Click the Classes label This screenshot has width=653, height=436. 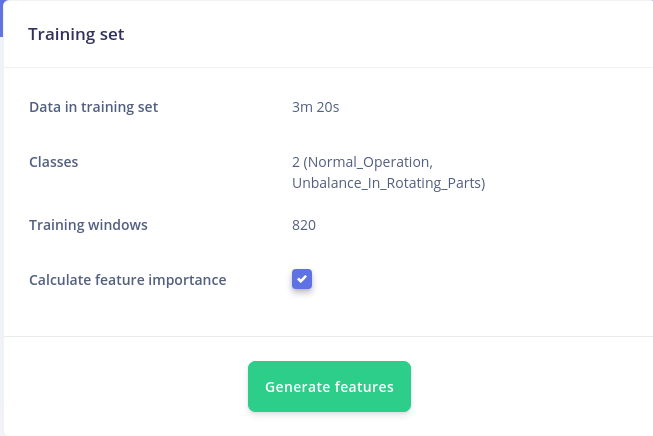pos(53,162)
